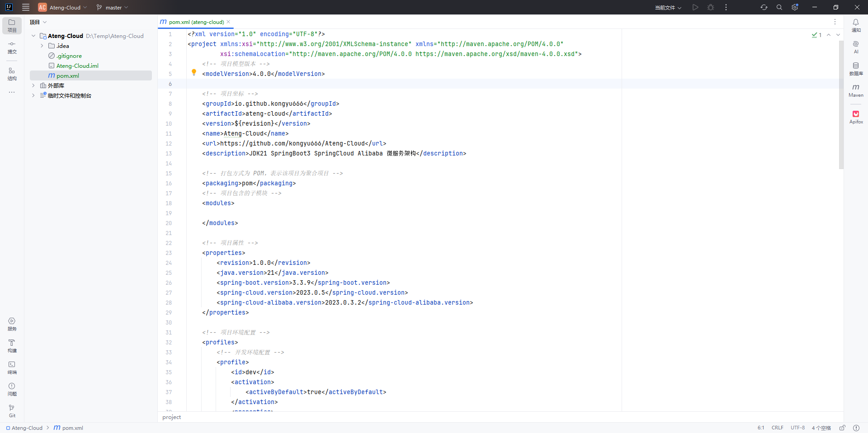Screen dimensions: 868x433
Task: Open the Apifox plugin panel
Action: 855,117
